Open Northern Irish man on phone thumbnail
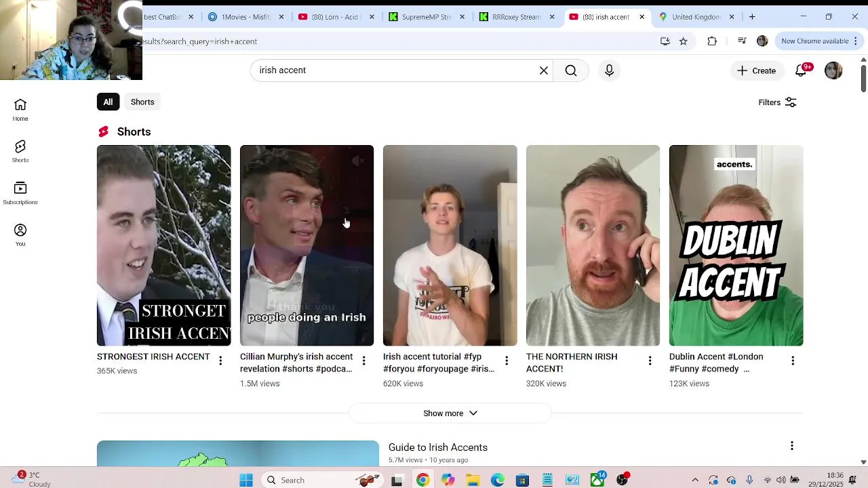 [x=593, y=245]
